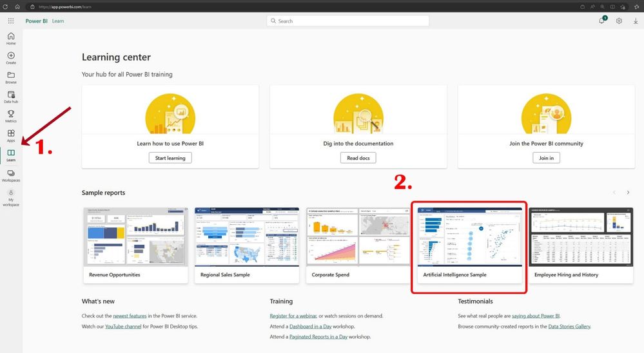This screenshot has width=644, height=353.
Task: Open the Regional Sales Sample report
Action: click(x=247, y=245)
